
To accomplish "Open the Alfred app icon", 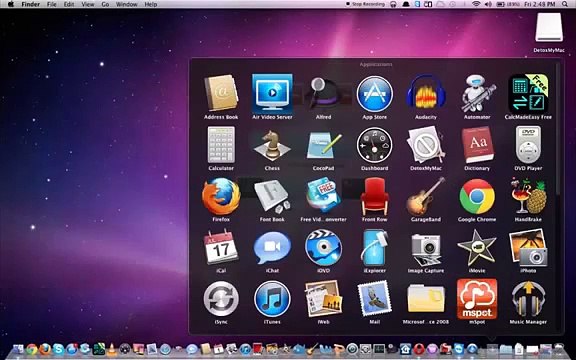I will tap(323, 93).
